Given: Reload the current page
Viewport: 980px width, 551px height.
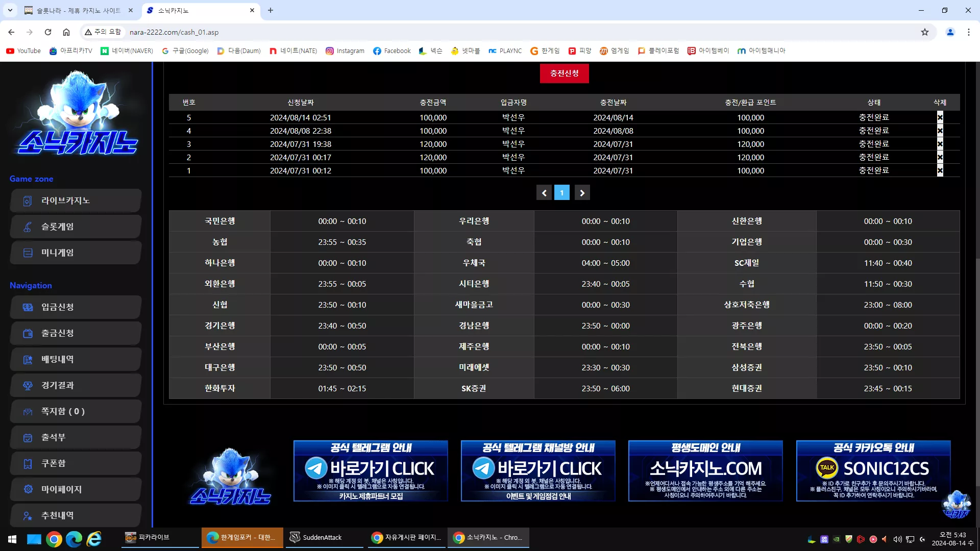Looking at the screenshot, I should tap(48, 32).
